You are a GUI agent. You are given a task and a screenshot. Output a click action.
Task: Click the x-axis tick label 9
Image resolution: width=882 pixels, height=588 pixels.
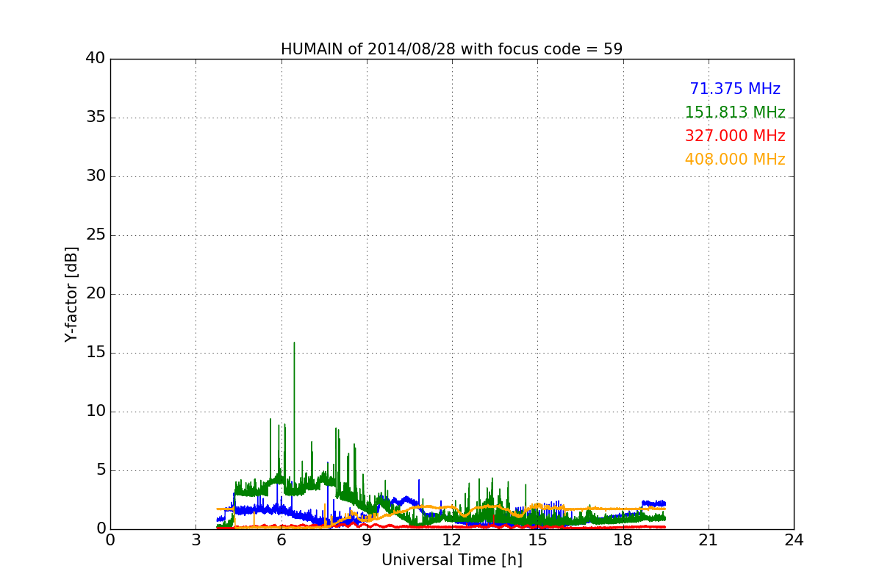pyautogui.click(x=367, y=539)
